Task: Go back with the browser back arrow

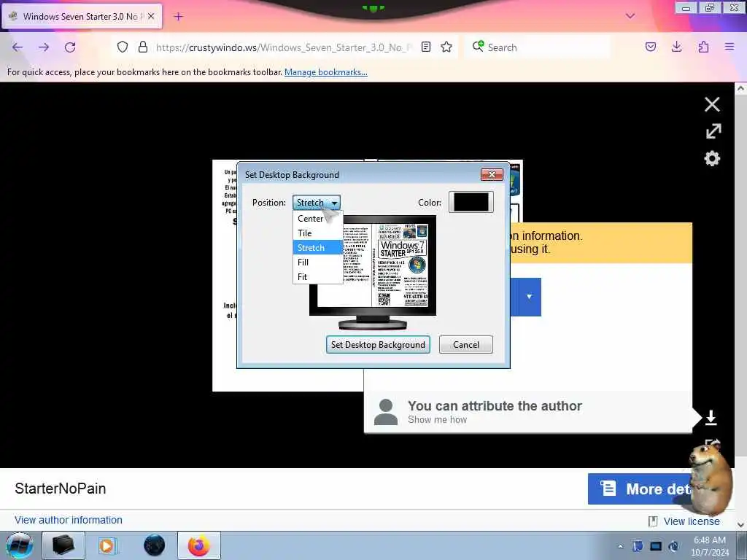Action: (18, 47)
